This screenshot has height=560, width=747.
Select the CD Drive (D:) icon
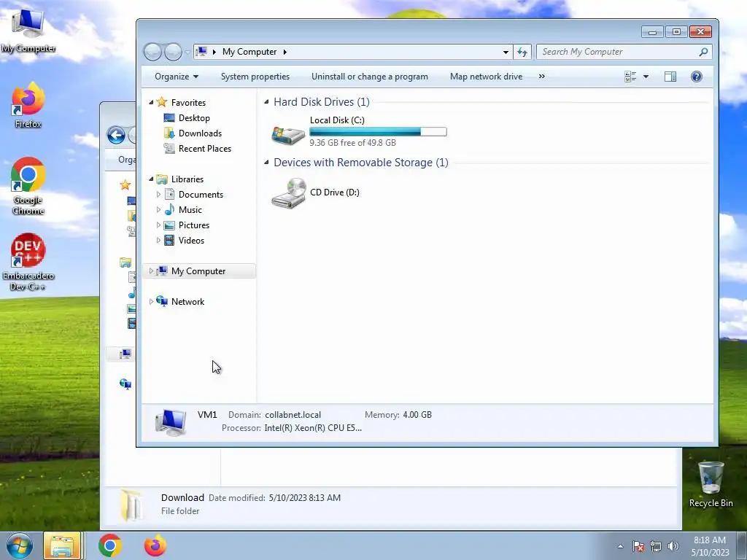click(288, 192)
